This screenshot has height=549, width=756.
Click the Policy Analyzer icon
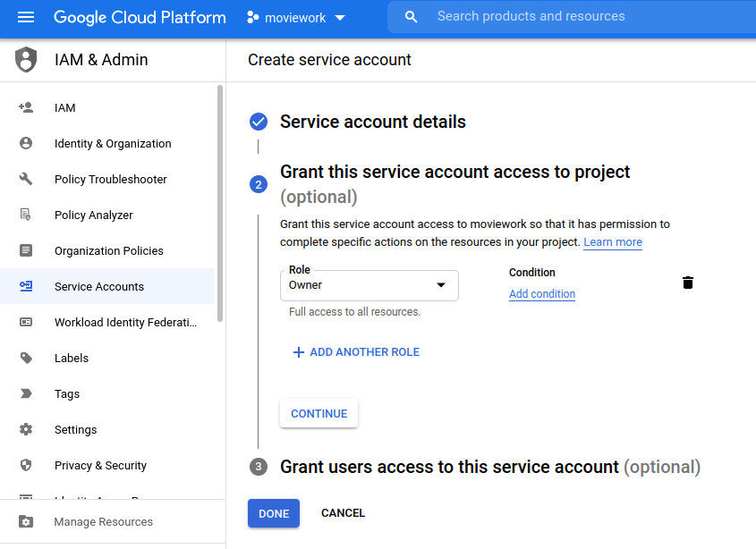click(x=26, y=215)
